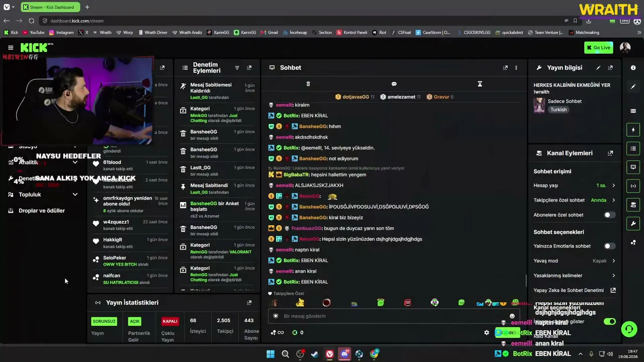Click the Sadece Sohbet category thumbnail
Screen dimensions: 644x362
click(539, 105)
